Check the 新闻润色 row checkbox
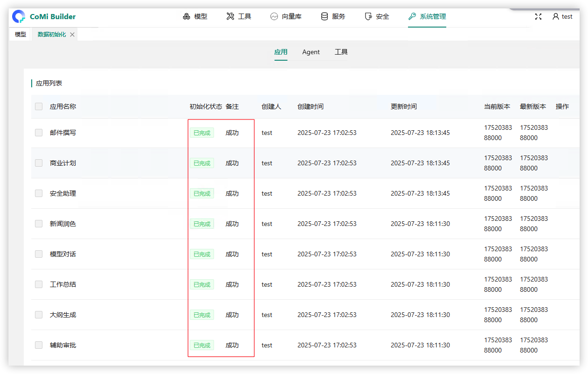588x374 pixels. tap(39, 224)
